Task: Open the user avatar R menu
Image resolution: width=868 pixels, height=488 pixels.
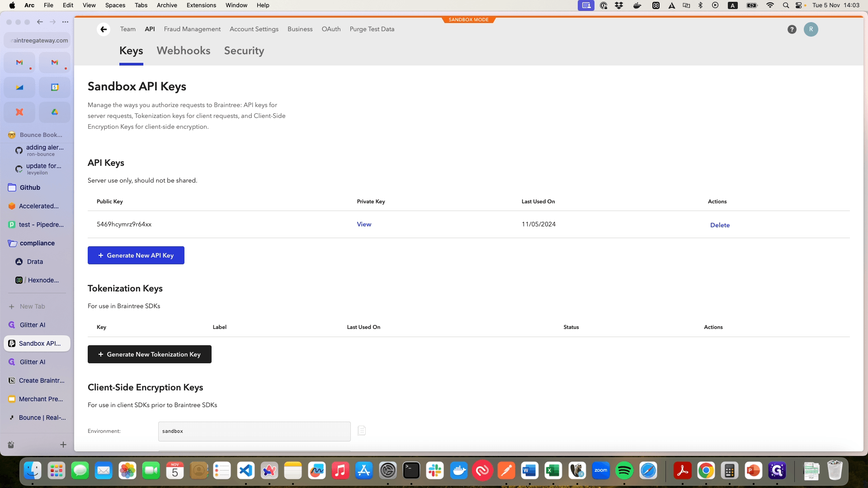Action: [x=811, y=29]
